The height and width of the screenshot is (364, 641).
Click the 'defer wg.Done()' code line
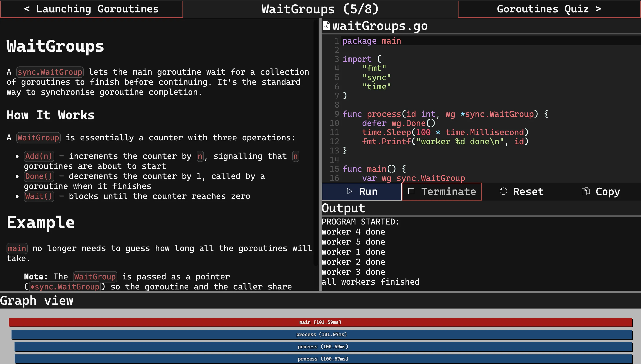tap(399, 123)
